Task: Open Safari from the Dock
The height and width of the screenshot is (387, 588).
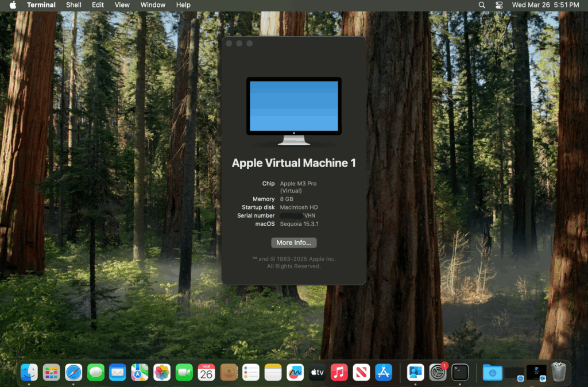Action: (x=73, y=372)
